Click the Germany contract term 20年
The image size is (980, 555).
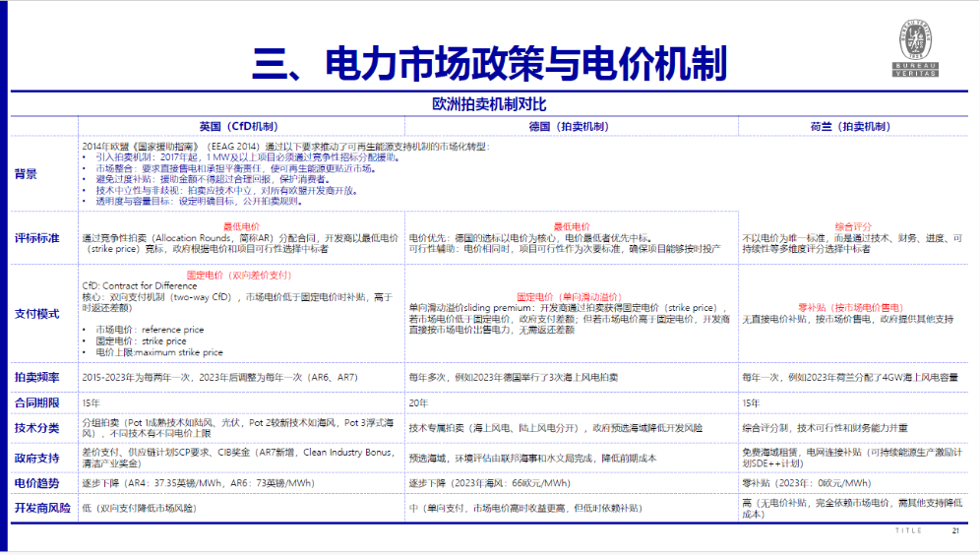click(x=419, y=403)
